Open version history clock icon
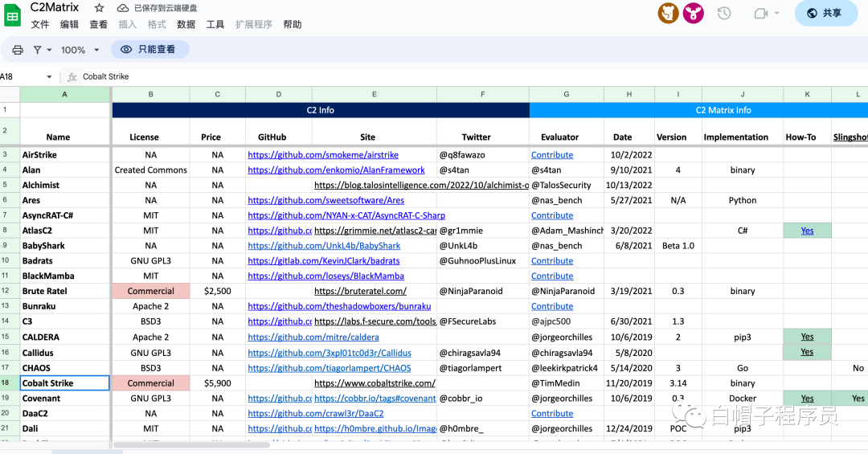The image size is (868, 454). click(x=724, y=14)
